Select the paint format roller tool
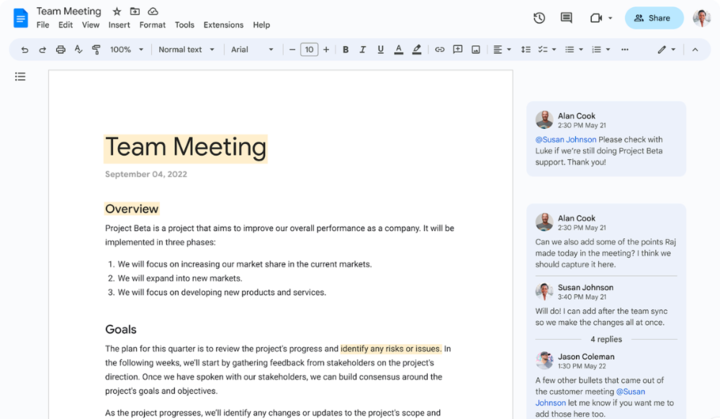720x419 pixels. [96, 49]
